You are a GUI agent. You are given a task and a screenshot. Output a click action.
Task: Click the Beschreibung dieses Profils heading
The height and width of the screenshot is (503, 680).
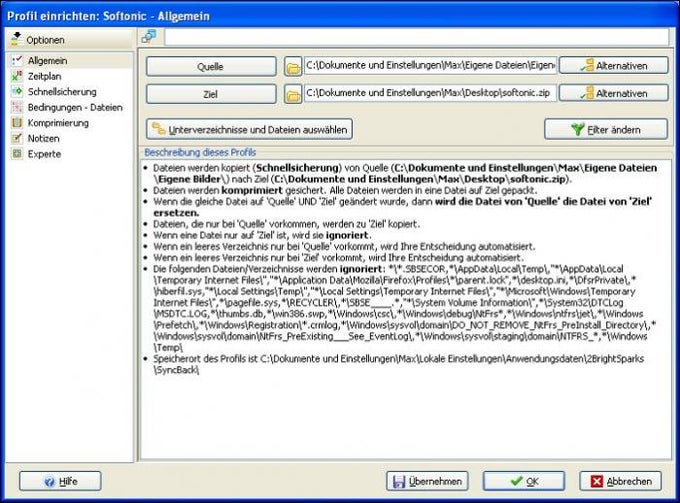200,153
